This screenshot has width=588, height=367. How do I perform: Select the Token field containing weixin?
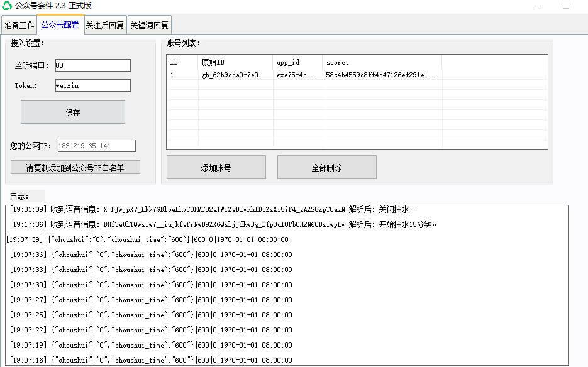92,85
